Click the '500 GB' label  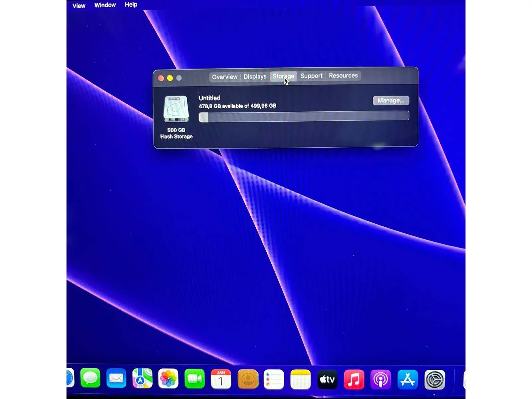tap(176, 130)
